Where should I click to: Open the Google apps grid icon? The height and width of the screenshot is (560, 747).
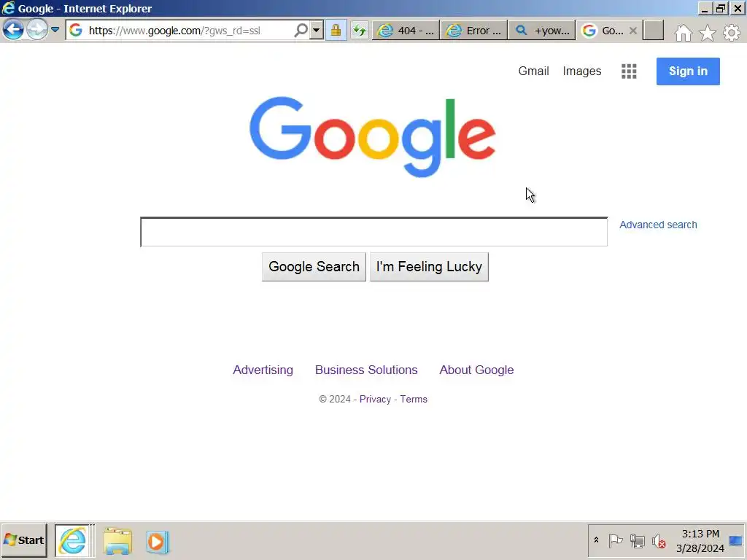pyautogui.click(x=629, y=71)
